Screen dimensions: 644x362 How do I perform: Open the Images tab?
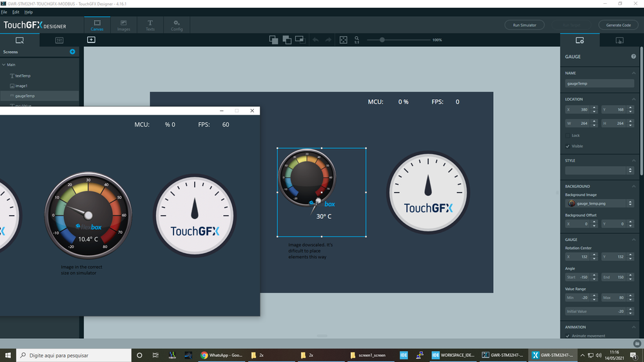click(124, 25)
